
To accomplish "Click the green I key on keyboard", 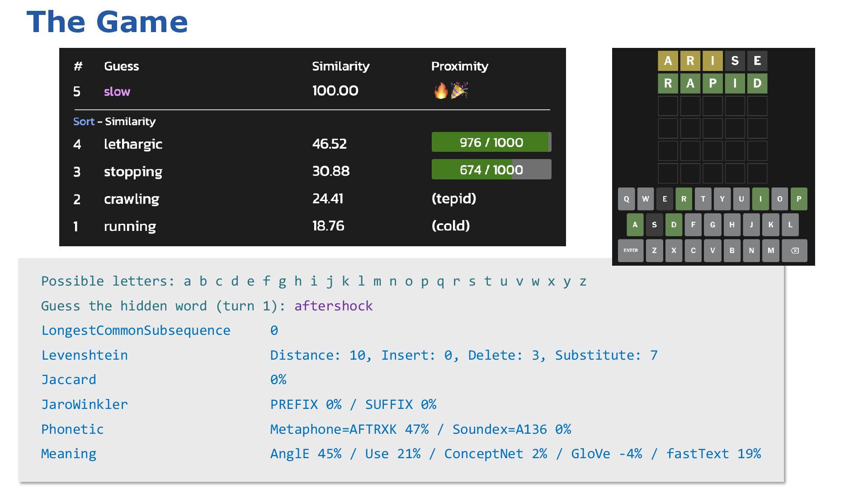I will [x=760, y=199].
